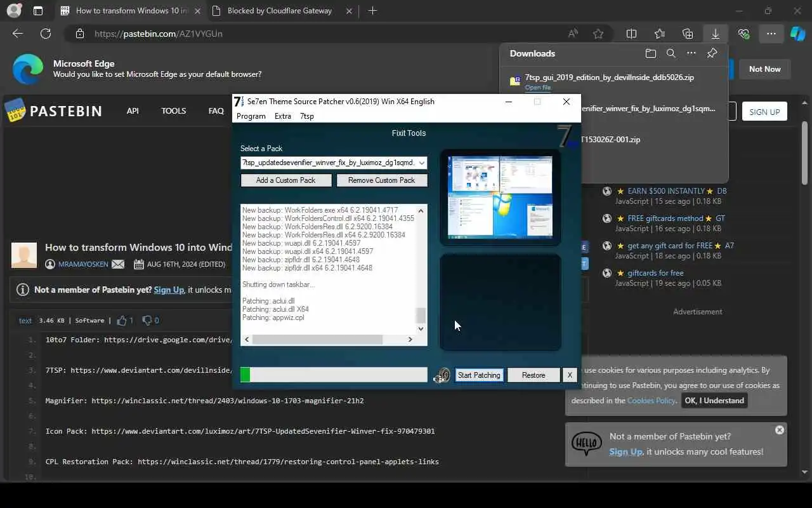Open the Edge profile avatar

point(13,11)
